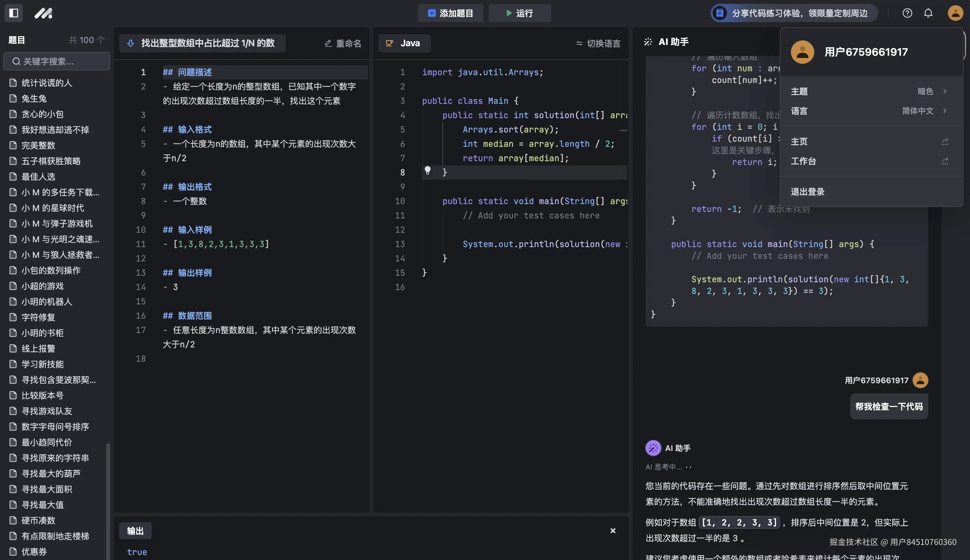Close the 输出 output panel

[612, 530]
